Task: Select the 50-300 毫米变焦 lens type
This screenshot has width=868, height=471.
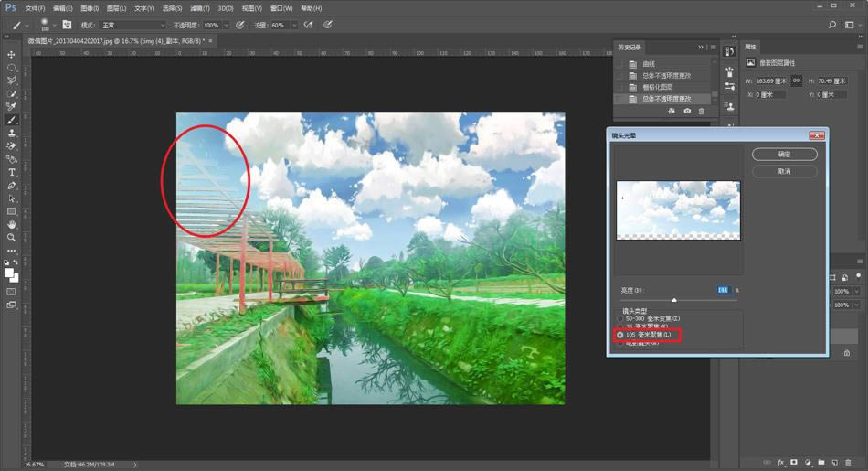Action: point(621,317)
